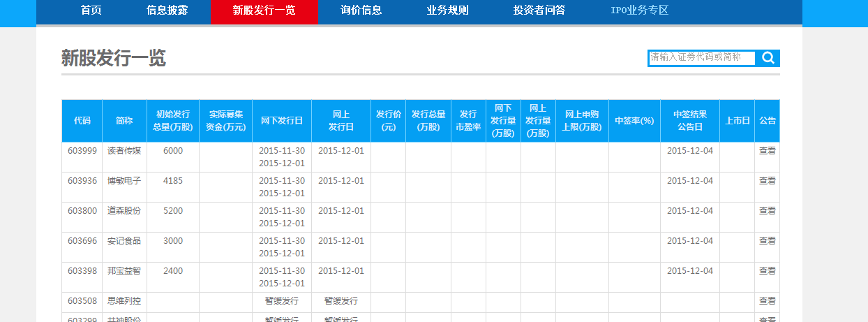Open the 询价信息 menu item
Viewport: 868px width, 322px height.
click(x=361, y=10)
